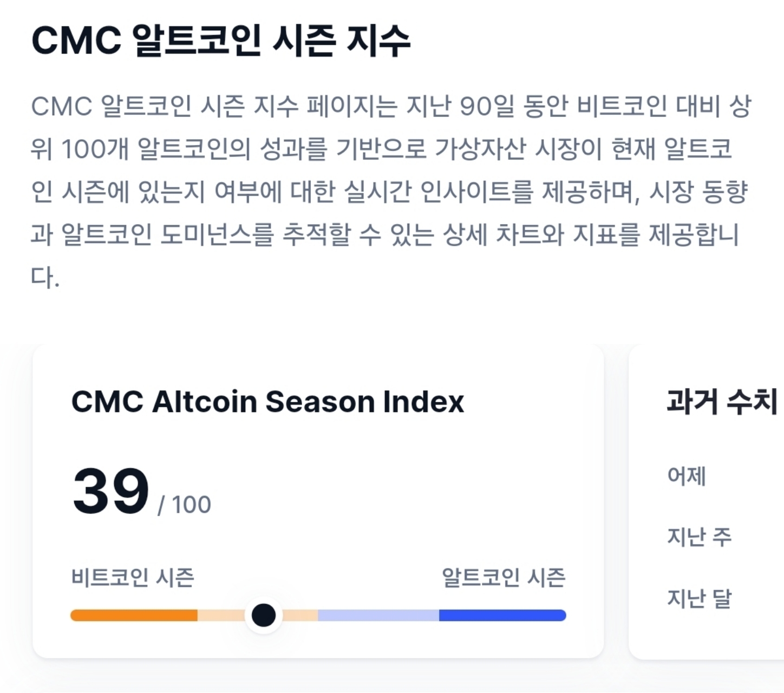Click the '과거 수치' heading

pyautogui.click(x=722, y=401)
